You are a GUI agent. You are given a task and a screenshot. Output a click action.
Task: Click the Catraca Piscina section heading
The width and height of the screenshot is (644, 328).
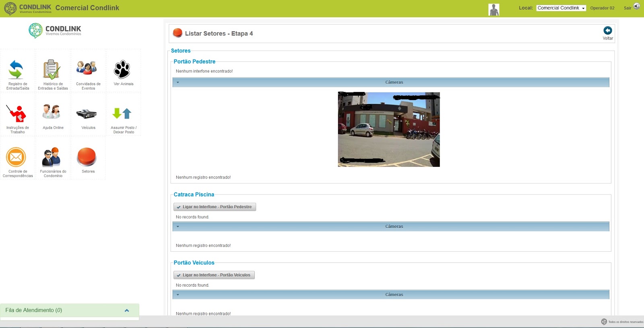194,195
